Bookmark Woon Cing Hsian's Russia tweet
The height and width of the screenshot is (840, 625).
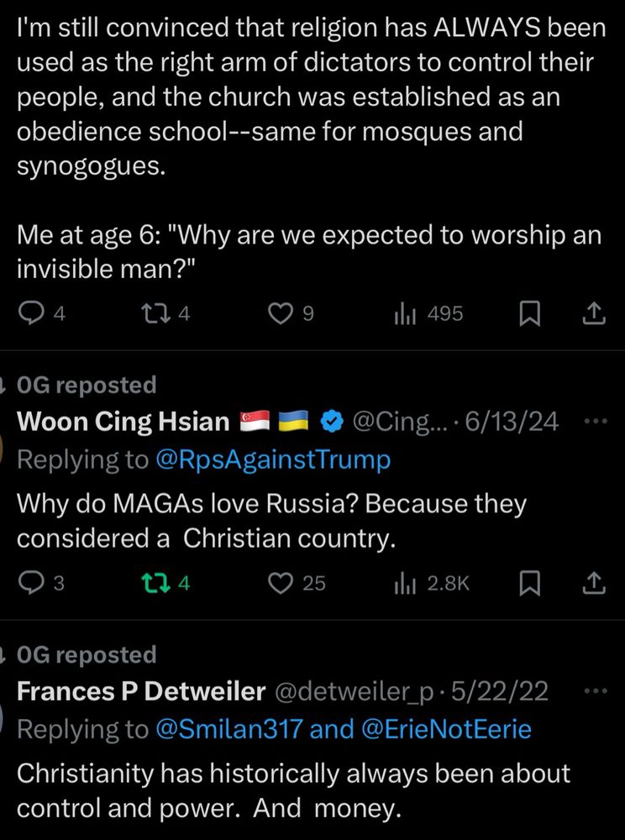[x=528, y=583]
